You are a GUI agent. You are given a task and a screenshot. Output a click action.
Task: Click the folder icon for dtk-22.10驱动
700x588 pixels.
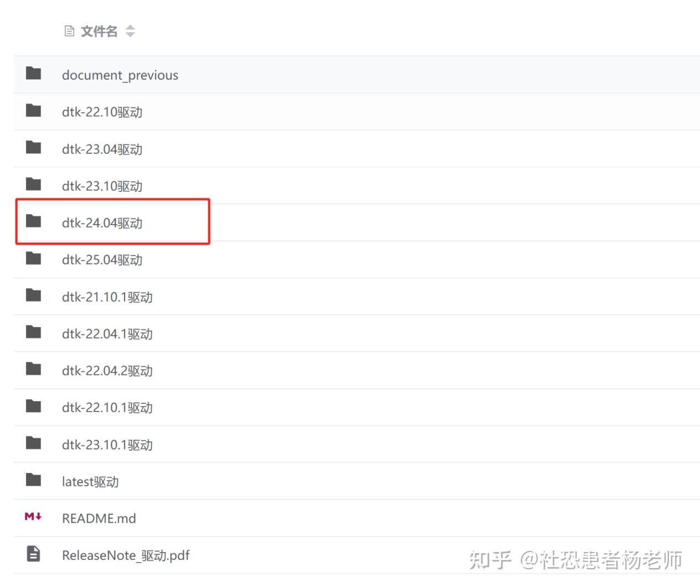click(33, 111)
